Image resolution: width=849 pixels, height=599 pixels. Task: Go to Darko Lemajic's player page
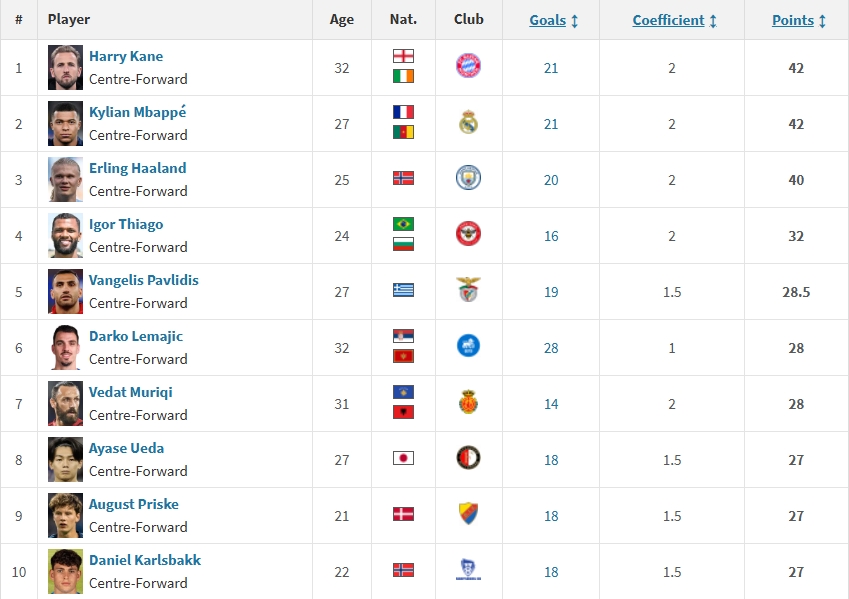tap(136, 337)
